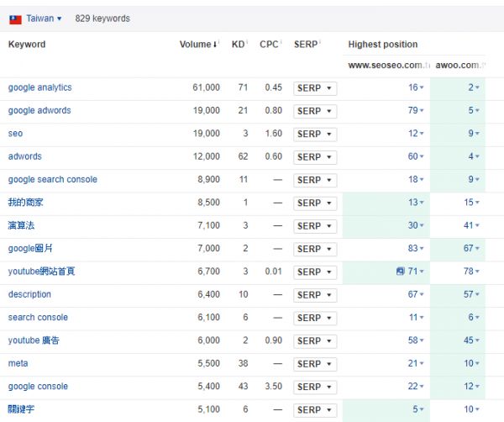
Task: Expand awoo position 5 for google adwords
Action: click(474, 110)
